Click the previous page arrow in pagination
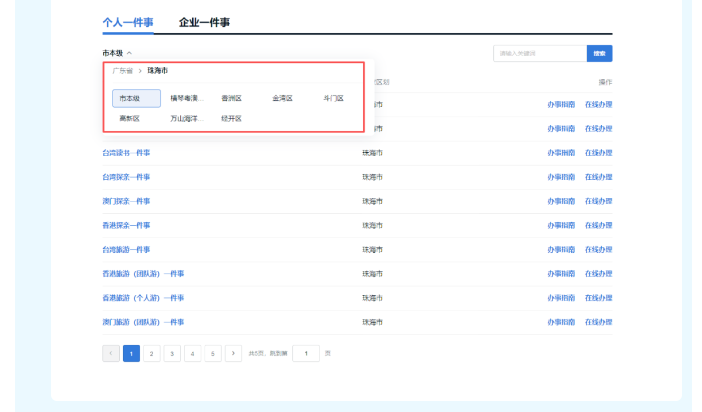The width and height of the screenshot is (702, 412). tap(111, 353)
